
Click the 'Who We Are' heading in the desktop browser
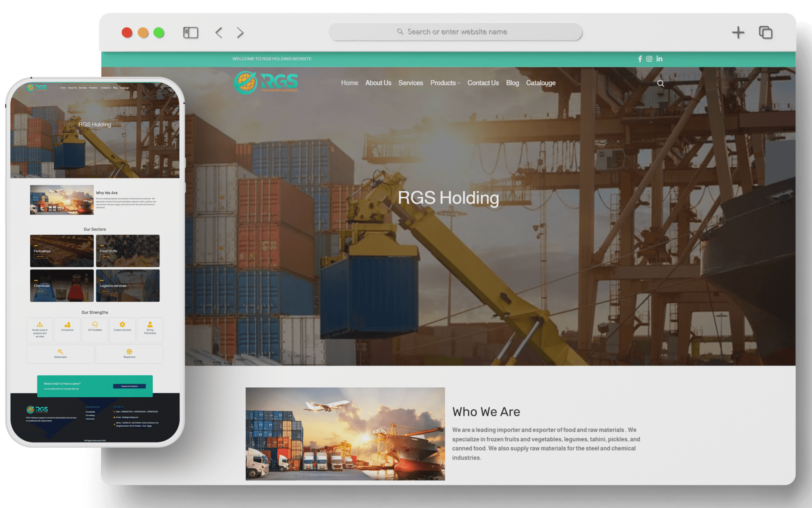pyautogui.click(x=486, y=412)
